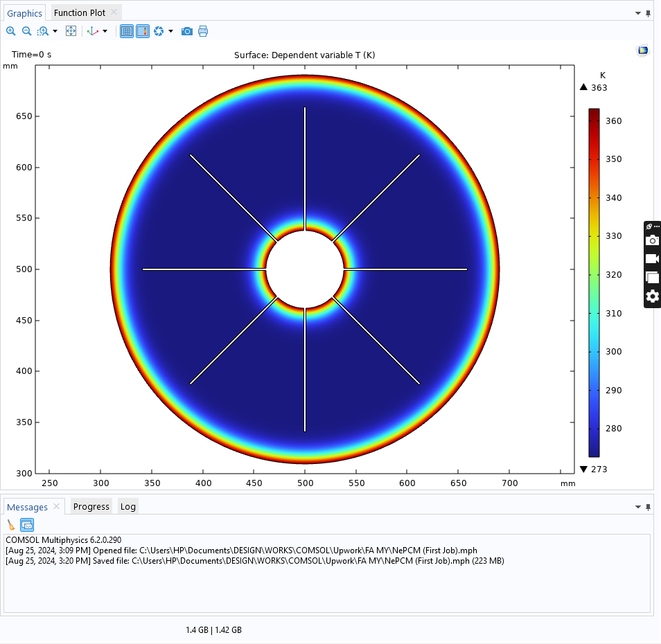The image size is (661, 644).
Task: Clear messages with the broom icon
Action: (11, 525)
